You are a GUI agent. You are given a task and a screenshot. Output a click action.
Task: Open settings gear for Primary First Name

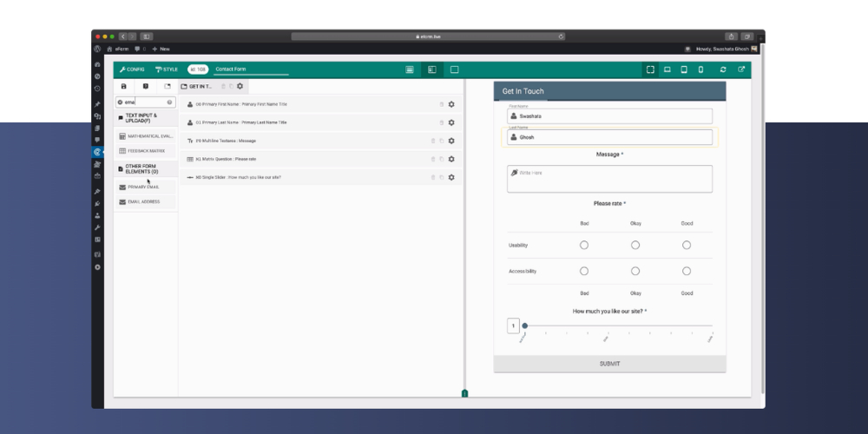tap(451, 104)
